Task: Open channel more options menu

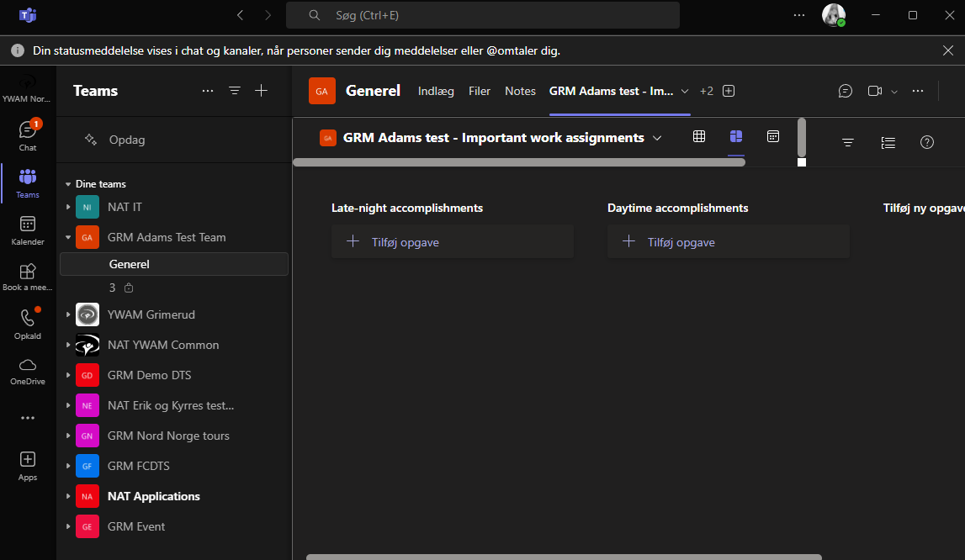Action: [x=918, y=91]
